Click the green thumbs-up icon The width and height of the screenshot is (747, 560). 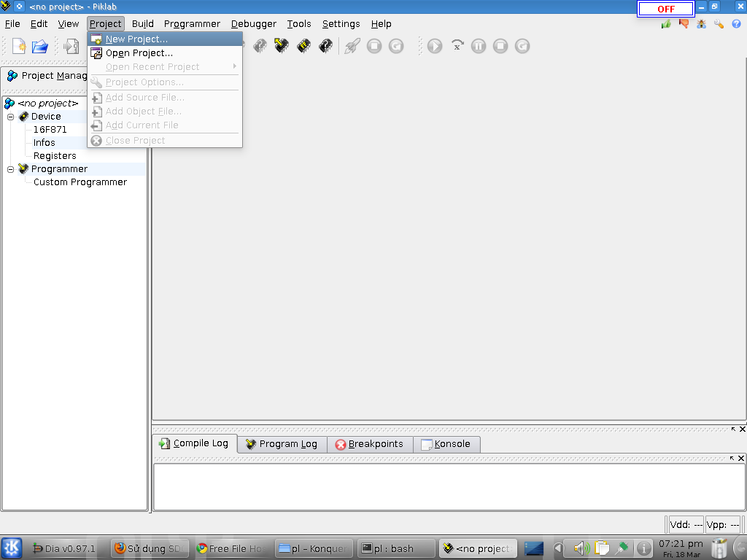(x=667, y=24)
